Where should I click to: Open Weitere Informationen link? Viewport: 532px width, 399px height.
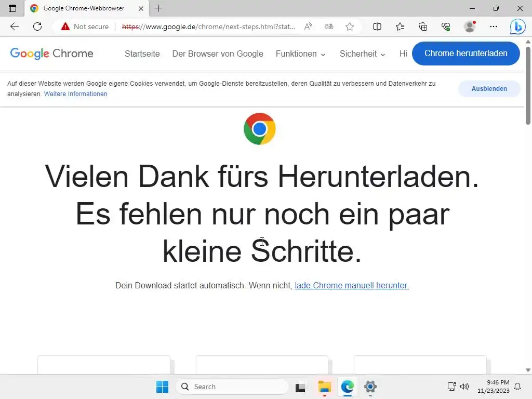tap(76, 94)
